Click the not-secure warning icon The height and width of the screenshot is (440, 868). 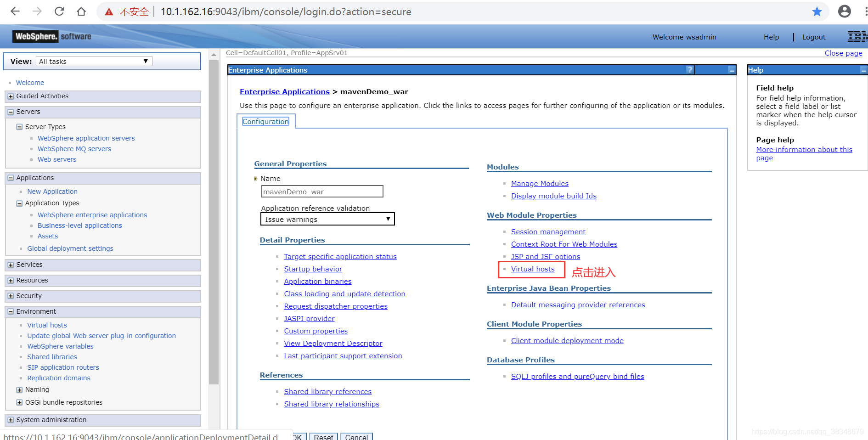pyautogui.click(x=109, y=12)
